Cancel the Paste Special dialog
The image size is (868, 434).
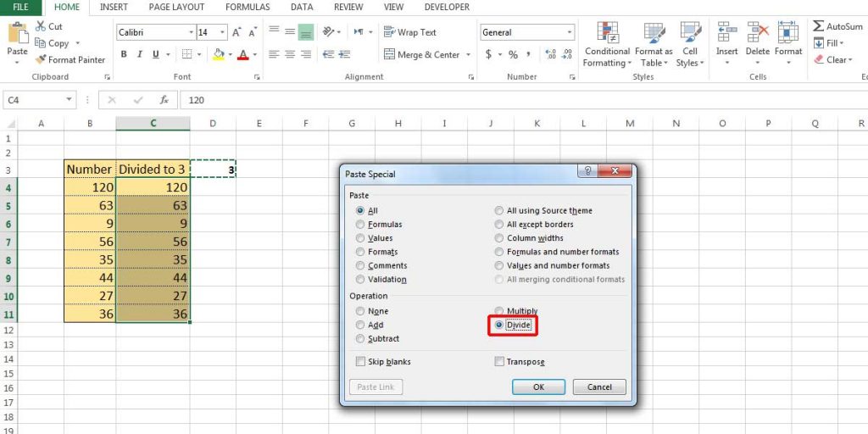(x=599, y=387)
